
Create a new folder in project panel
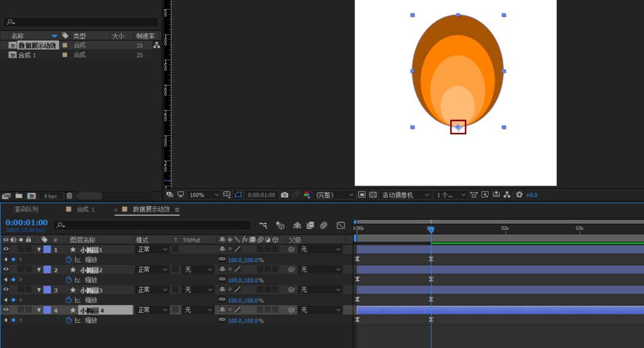pyautogui.click(x=19, y=196)
